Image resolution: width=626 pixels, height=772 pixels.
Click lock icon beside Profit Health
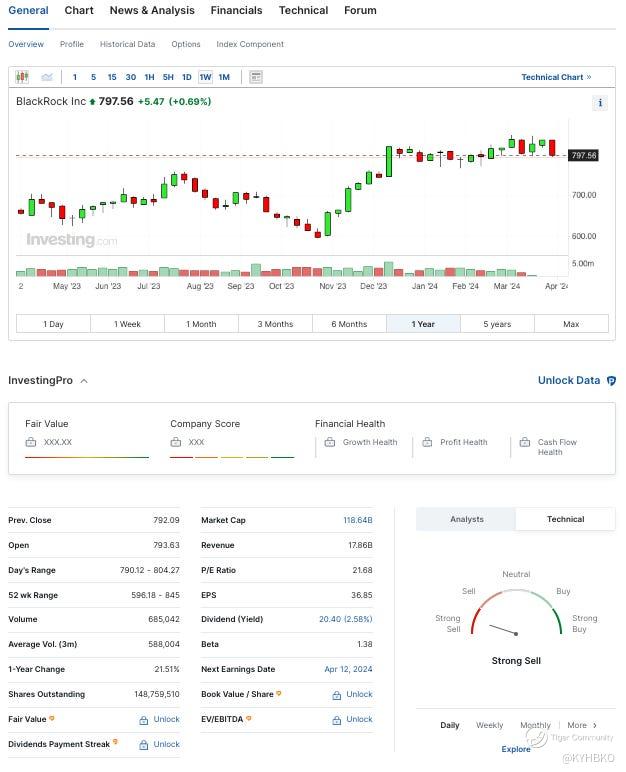click(x=427, y=442)
